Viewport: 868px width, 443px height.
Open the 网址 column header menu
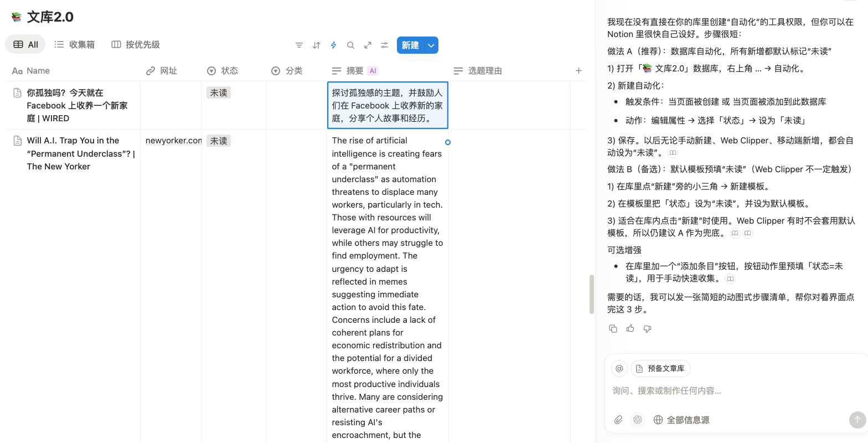170,71
